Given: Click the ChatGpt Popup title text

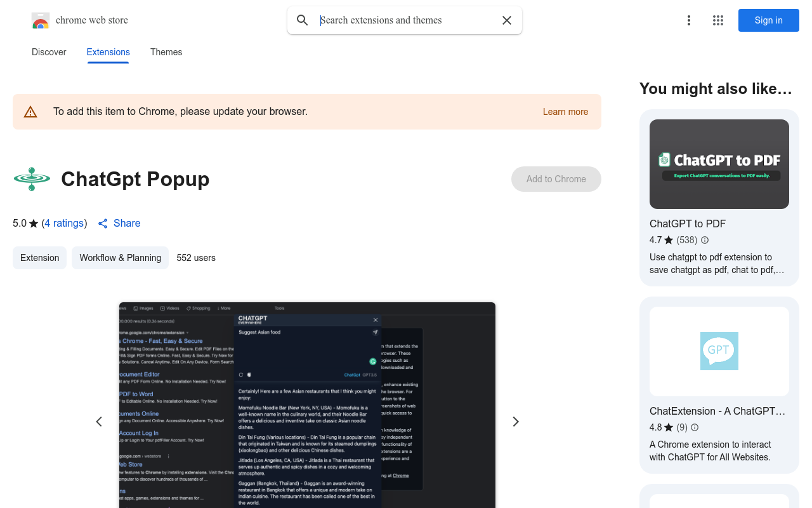Looking at the screenshot, I should point(135,179).
